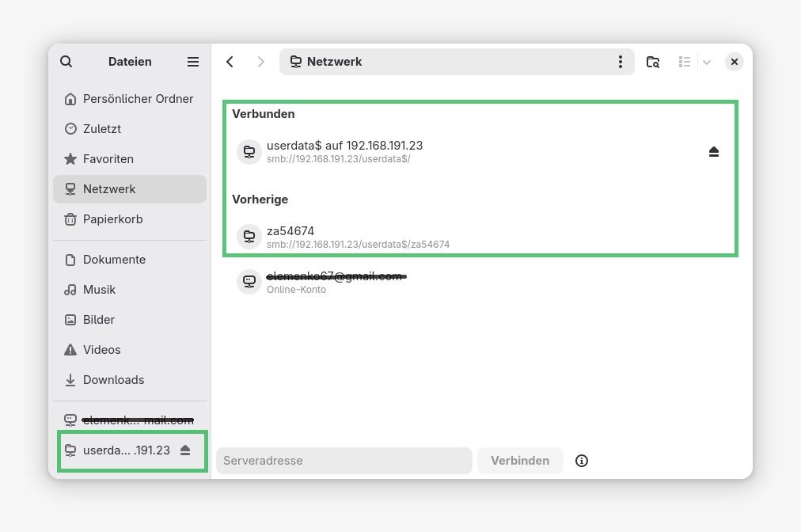Open Dokumente folder in sidebar
The image size is (801, 532).
click(130, 260)
